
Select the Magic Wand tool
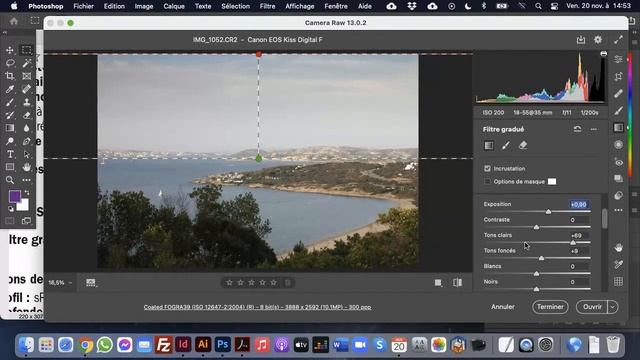(27, 63)
